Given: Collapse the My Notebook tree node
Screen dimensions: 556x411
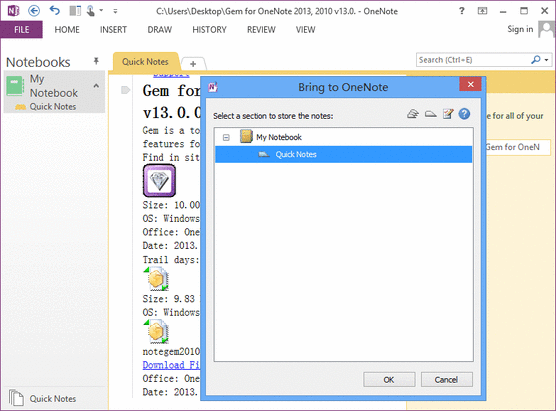Looking at the screenshot, I should pos(226,137).
